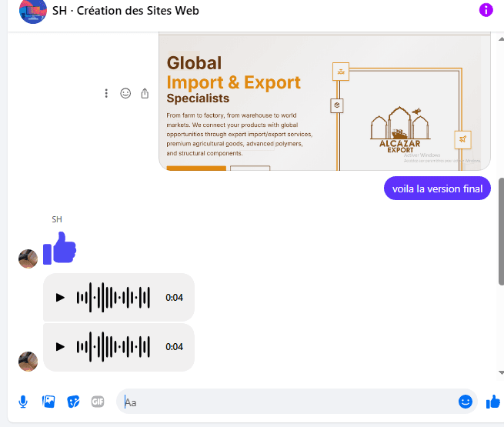Open the emoji picker in message field
The width and height of the screenshot is (504, 427).
[465, 402]
